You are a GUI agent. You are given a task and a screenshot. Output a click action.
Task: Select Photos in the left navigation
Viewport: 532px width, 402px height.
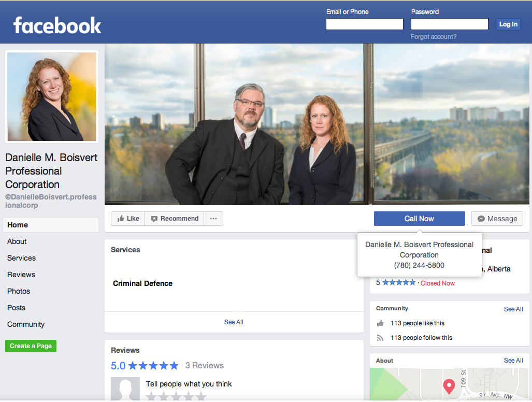[x=19, y=291]
